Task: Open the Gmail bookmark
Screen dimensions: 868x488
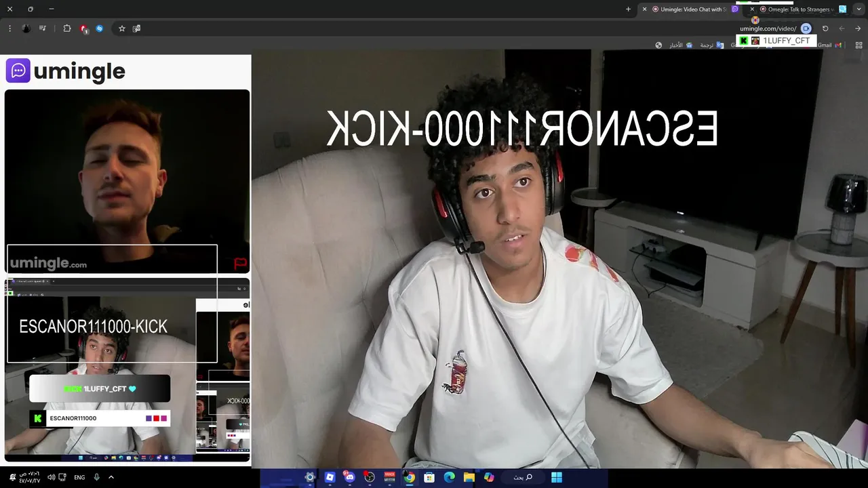Action: (829, 45)
